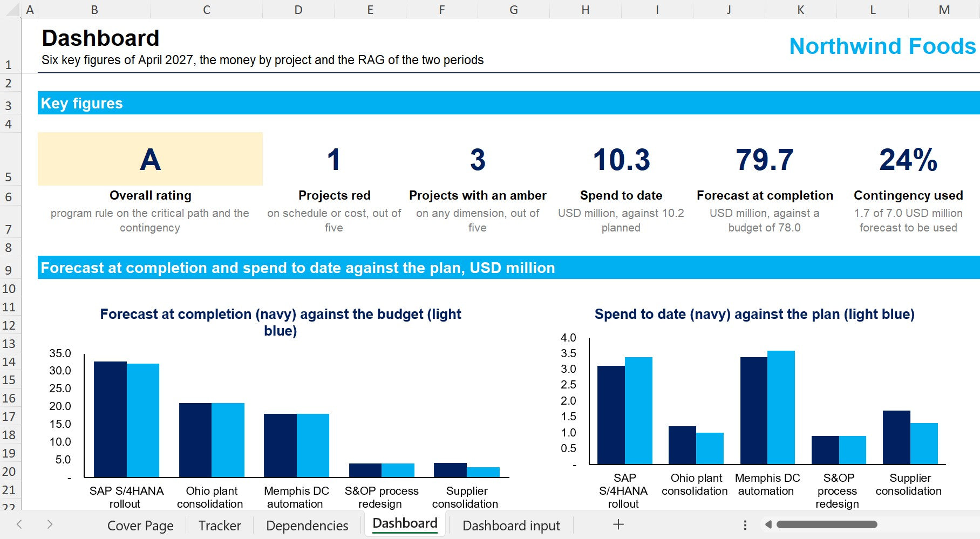The image size is (980, 539).
Task: Add a new sheet with the plus button
Action: [618, 524]
